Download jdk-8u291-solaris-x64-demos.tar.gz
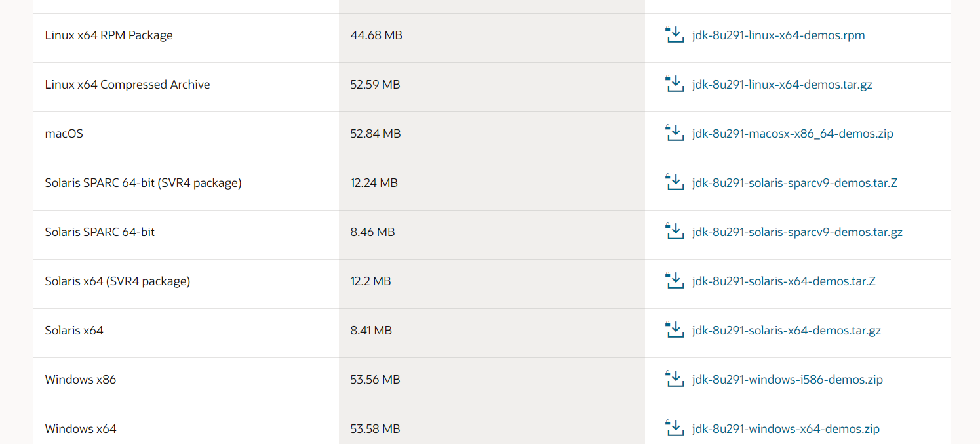 [786, 331]
